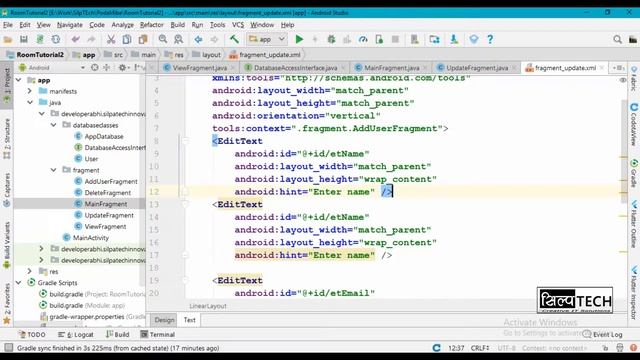Screen dimensions: 640x360
Task: Click the Forward navigation arrow
Action: (x=214, y=39)
